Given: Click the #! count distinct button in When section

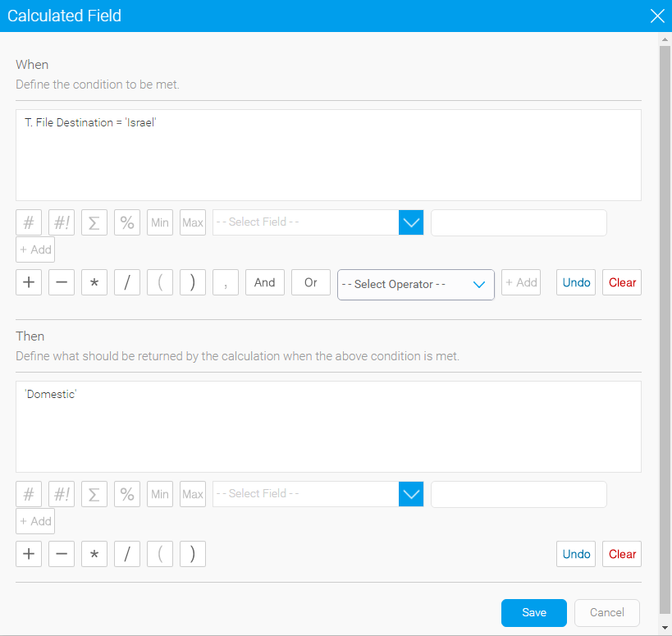Looking at the screenshot, I should point(62,222).
